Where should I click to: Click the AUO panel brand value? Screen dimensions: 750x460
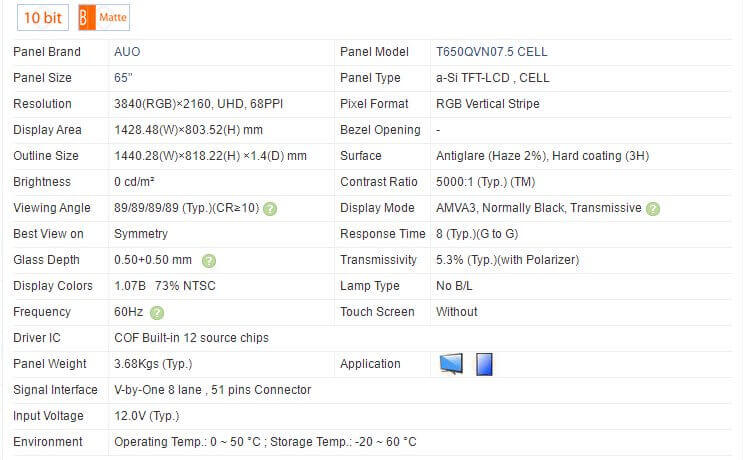pyautogui.click(x=128, y=52)
